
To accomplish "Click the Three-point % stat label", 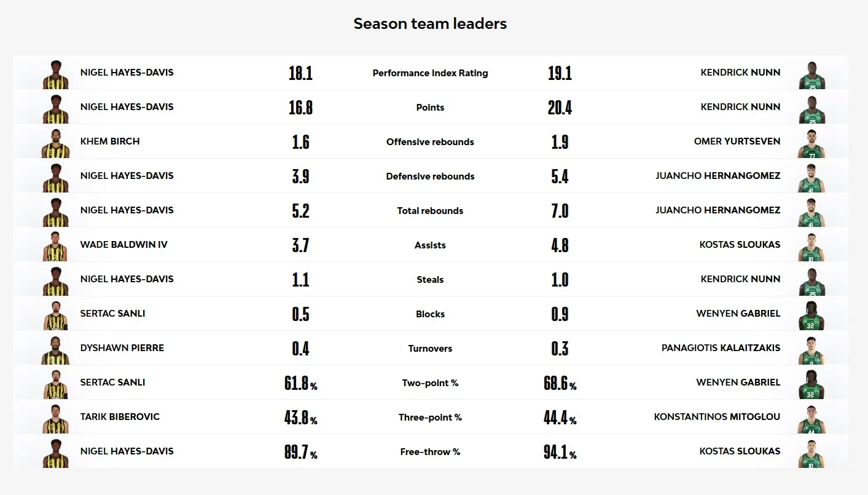I will [430, 418].
